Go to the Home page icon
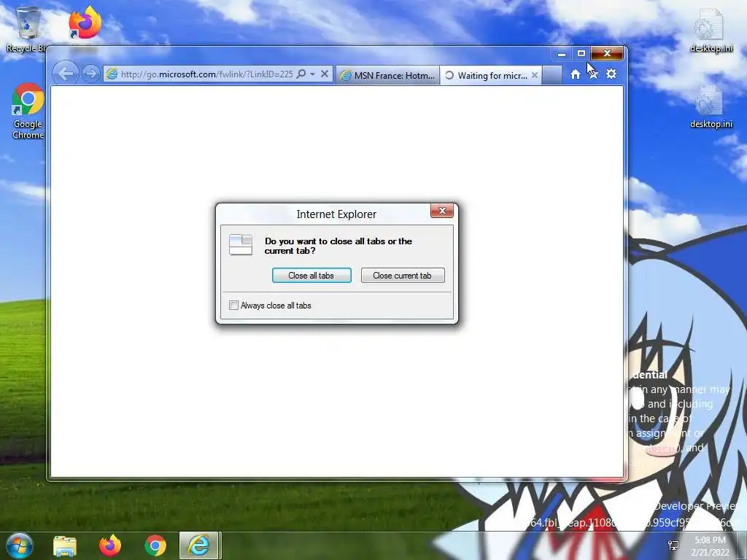The image size is (747, 560). 576,74
